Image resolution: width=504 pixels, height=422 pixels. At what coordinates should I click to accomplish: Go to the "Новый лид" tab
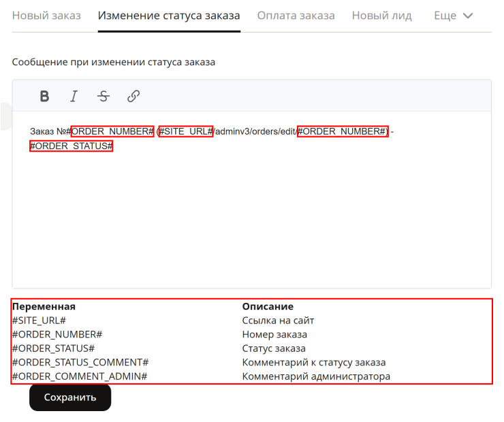point(382,16)
